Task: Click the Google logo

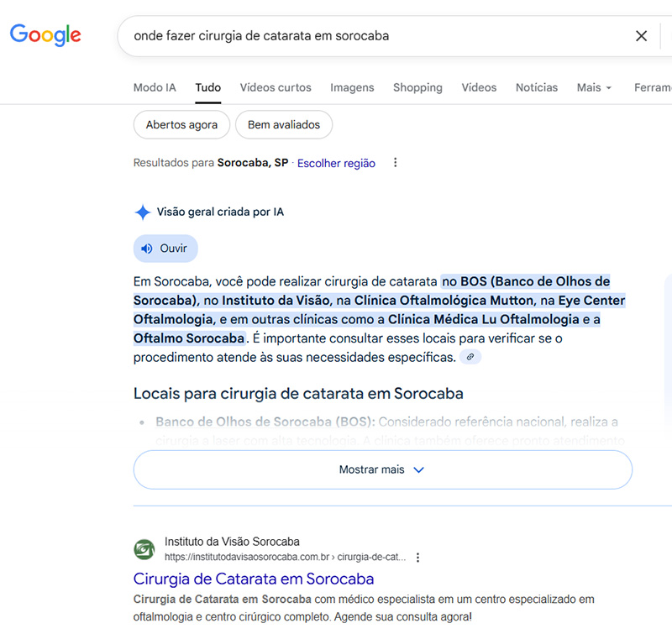Action: point(45,35)
